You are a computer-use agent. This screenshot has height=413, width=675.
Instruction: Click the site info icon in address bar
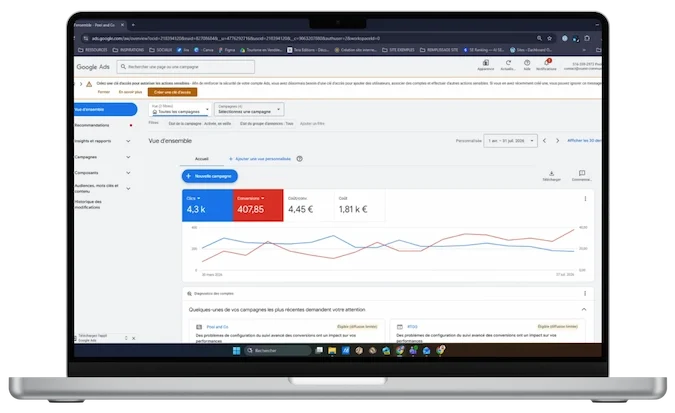(86, 38)
